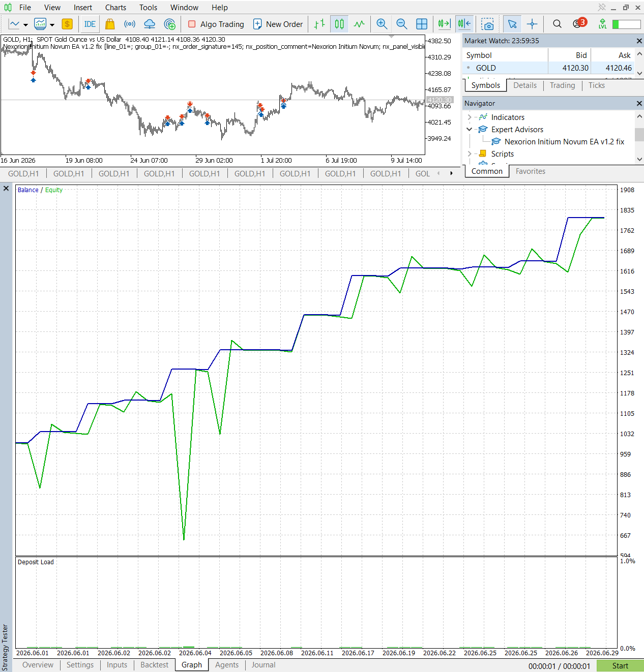
Task: Expand the Scripts tree node
Action: pos(470,154)
